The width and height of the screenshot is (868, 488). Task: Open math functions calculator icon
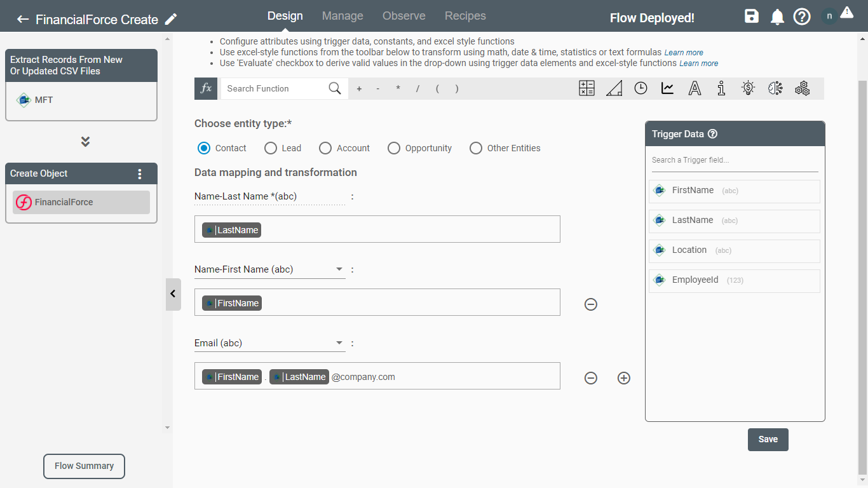[587, 88]
